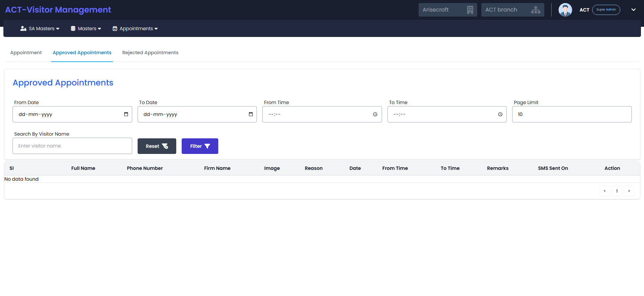
Task: Click the ACT username label
Action: [x=584, y=10]
